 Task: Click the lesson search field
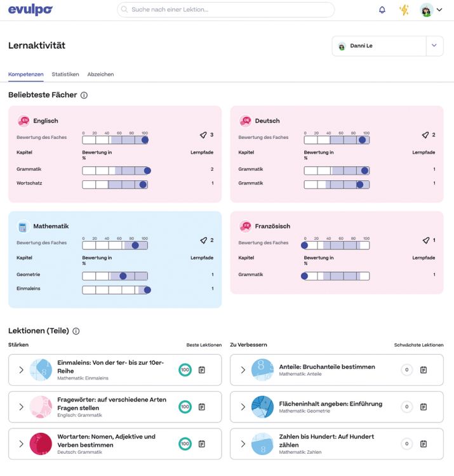click(225, 10)
